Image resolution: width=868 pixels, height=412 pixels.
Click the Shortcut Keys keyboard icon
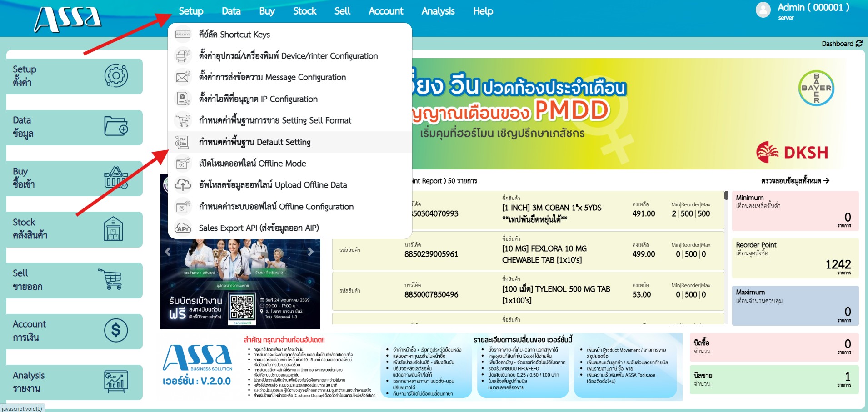183,34
